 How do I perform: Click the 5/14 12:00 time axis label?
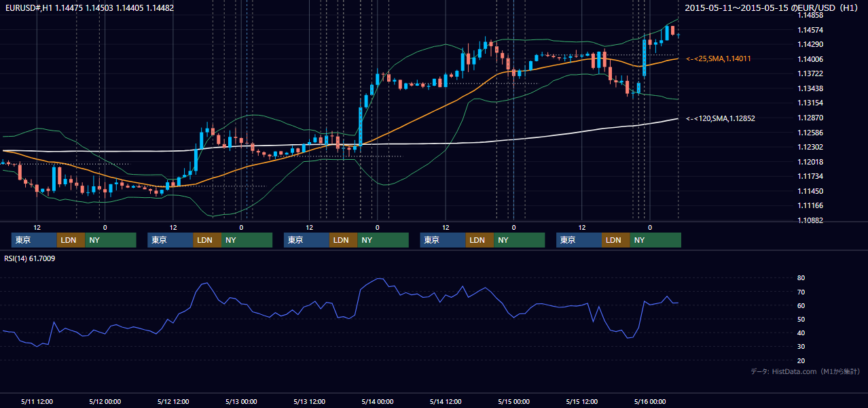446,401
